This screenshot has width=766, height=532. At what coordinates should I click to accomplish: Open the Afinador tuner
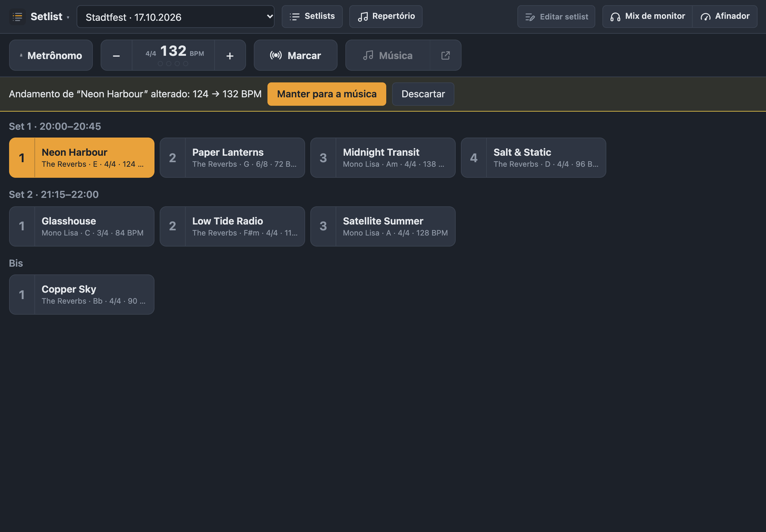coord(725,16)
